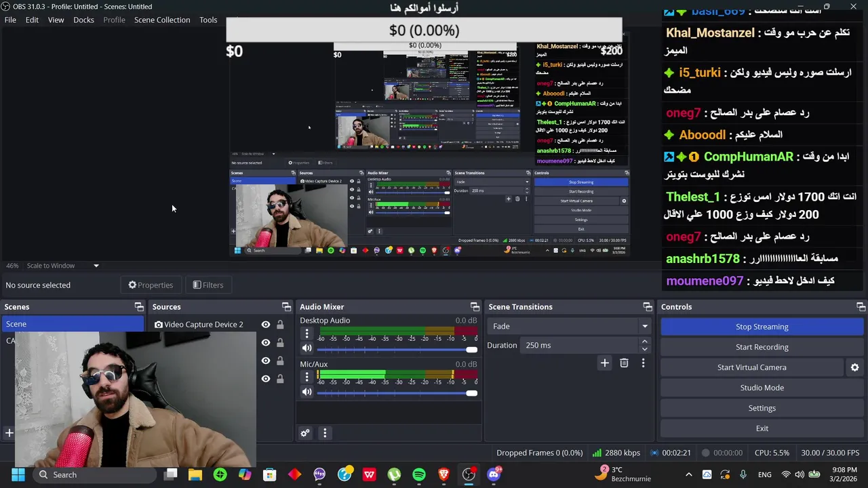This screenshot has width=868, height=488.
Task: Pop out the Audio Mixer dock
Action: 475,307
